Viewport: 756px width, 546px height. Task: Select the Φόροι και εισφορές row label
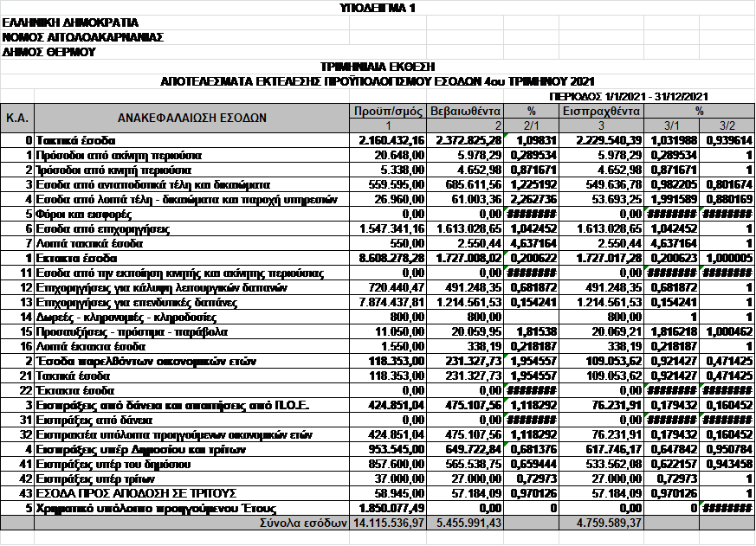pyautogui.click(x=84, y=213)
